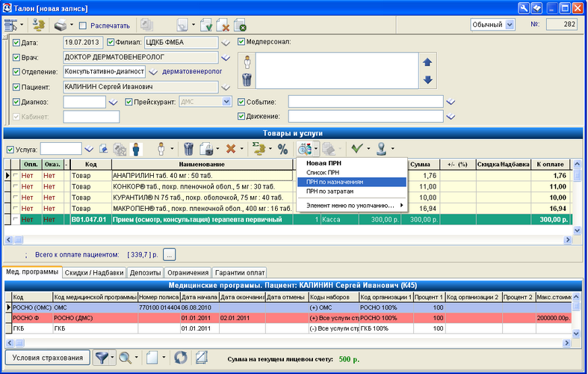
Task: Click the white doctor figure icon in services toolbar
Action: 161,149
